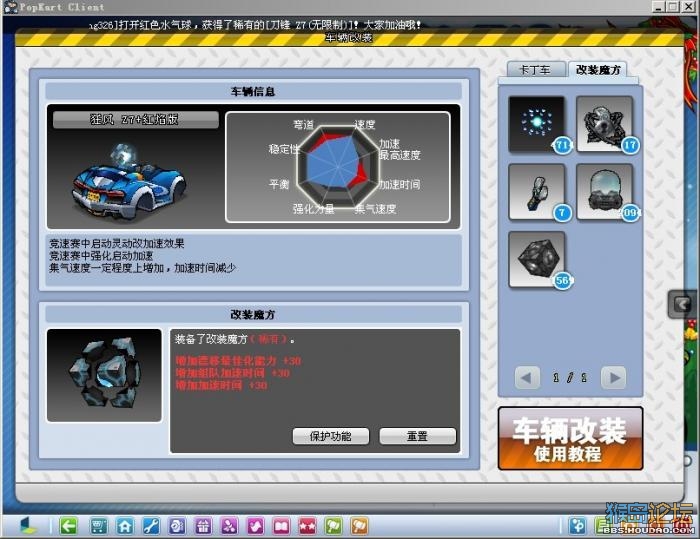The height and width of the screenshot is (539, 700).
Task: Click the kart name label 狂风 27+红焰版
Action: point(136,119)
